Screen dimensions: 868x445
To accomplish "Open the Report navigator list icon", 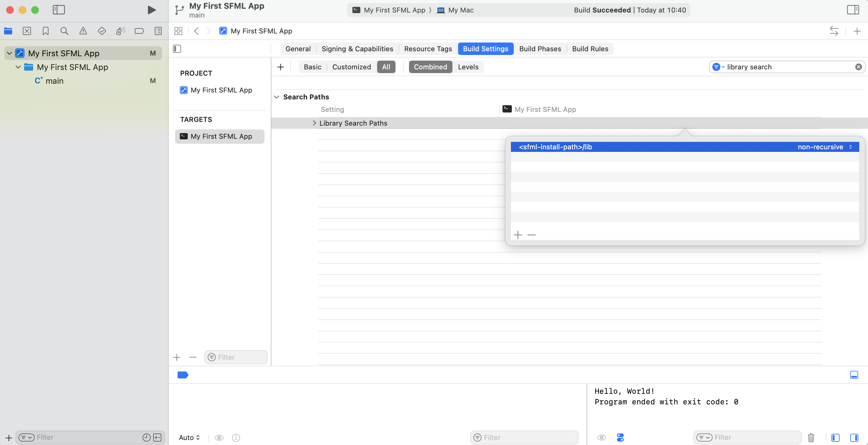I will pyautogui.click(x=158, y=31).
